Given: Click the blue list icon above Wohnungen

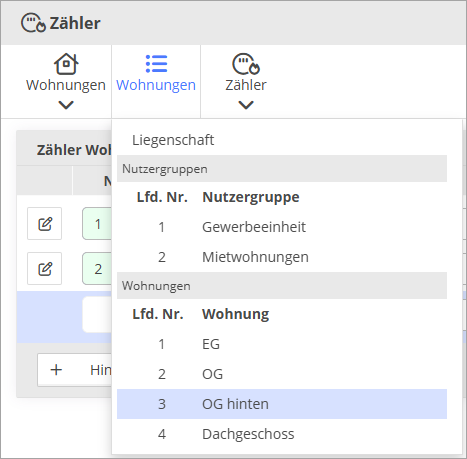Looking at the screenshot, I should pos(156,64).
